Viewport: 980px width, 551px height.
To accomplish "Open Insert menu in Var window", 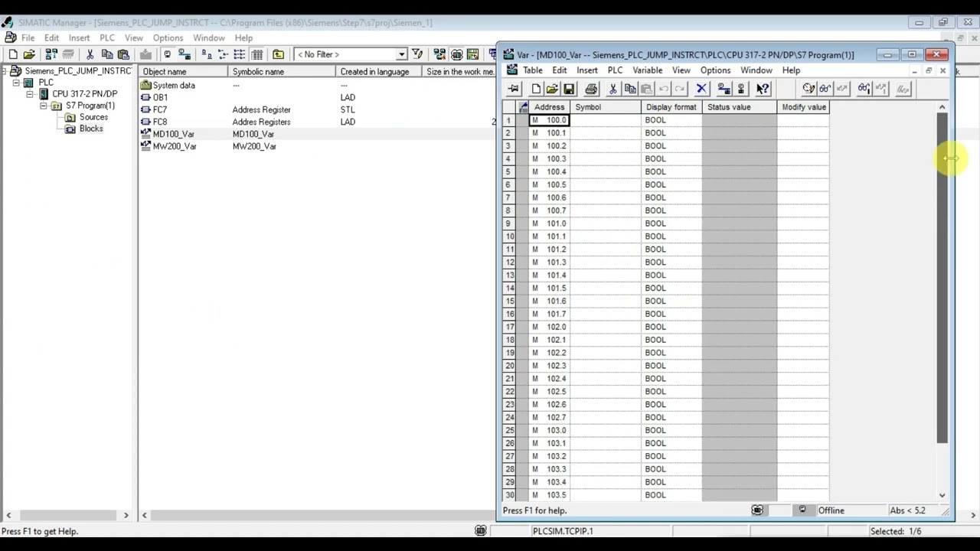I will (587, 70).
